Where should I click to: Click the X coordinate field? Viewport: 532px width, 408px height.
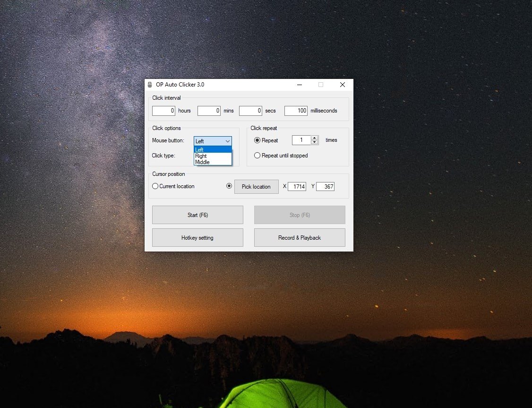[x=297, y=186]
